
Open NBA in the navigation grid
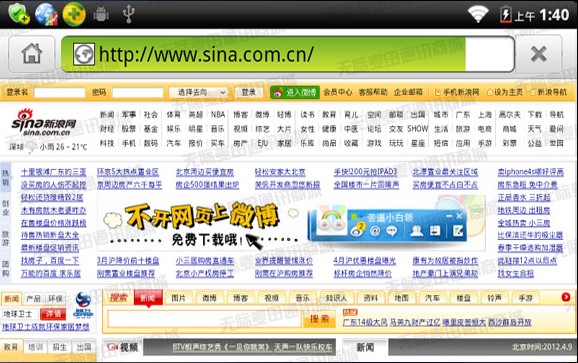pos(217,115)
